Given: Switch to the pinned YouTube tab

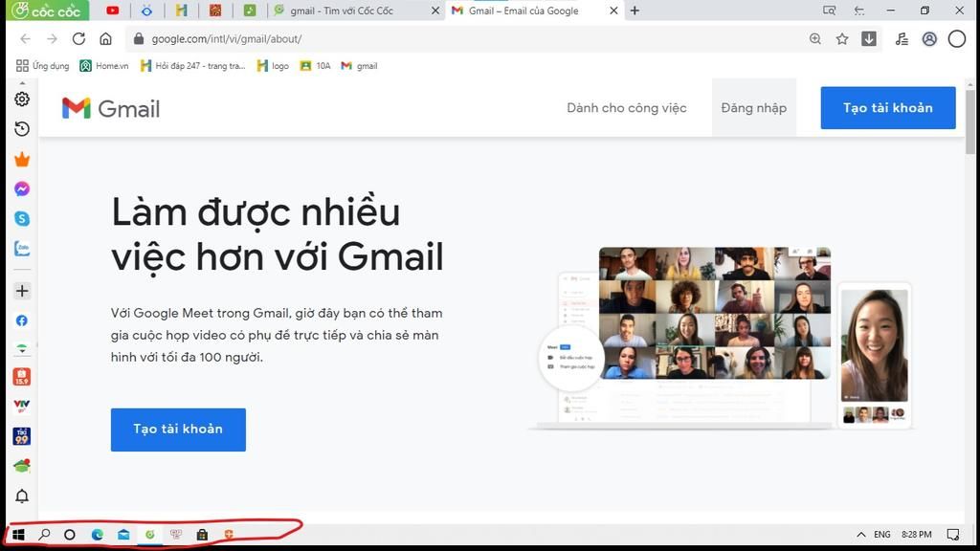Looking at the screenshot, I should click(113, 10).
